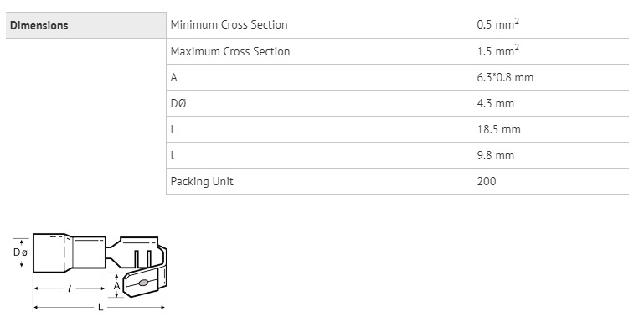The width and height of the screenshot is (644, 317).
Task: Click the DØ row label
Action: (178, 103)
